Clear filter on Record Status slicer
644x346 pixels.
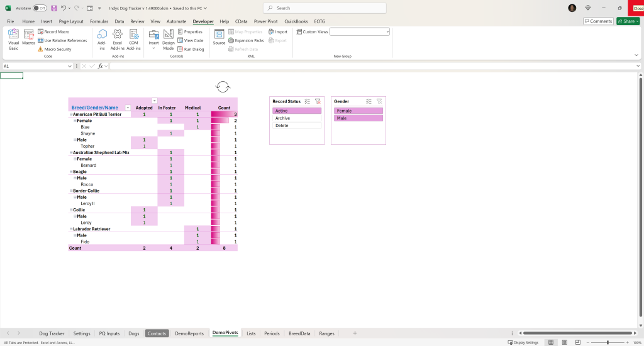click(318, 101)
